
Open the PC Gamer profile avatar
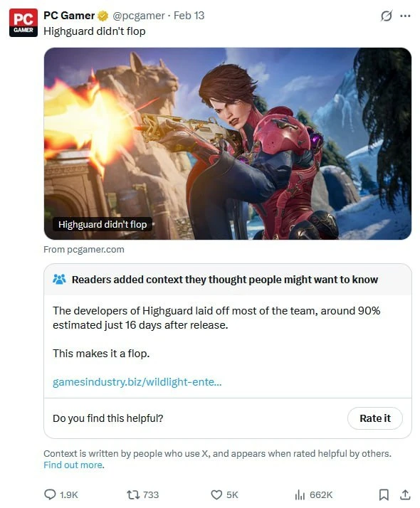coord(23,23)
